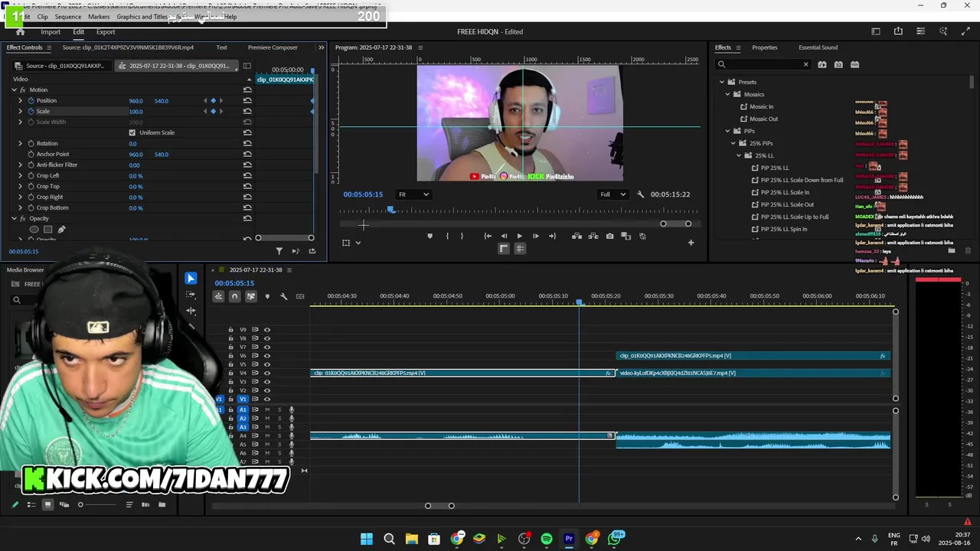Open the Full playback resolution dropdown
980x551 pixels.
tap(613, 194)
